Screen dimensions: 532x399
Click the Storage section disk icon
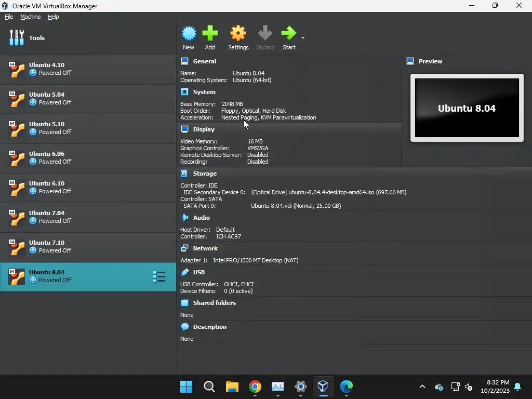click(184, 174)
